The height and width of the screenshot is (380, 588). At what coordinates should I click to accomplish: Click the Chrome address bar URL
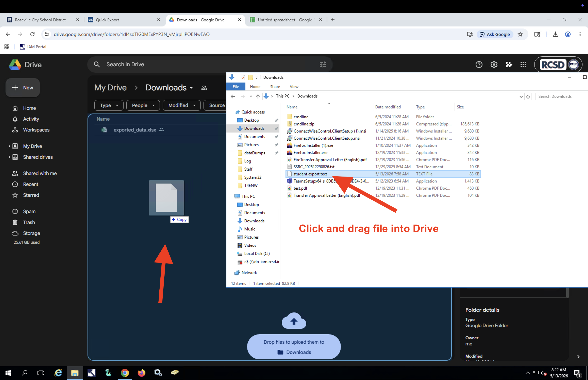tap(132, 34)
